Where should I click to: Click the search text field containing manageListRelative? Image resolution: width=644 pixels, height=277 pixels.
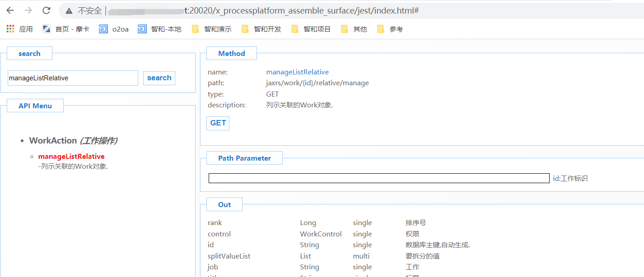[x=73, y=78]
